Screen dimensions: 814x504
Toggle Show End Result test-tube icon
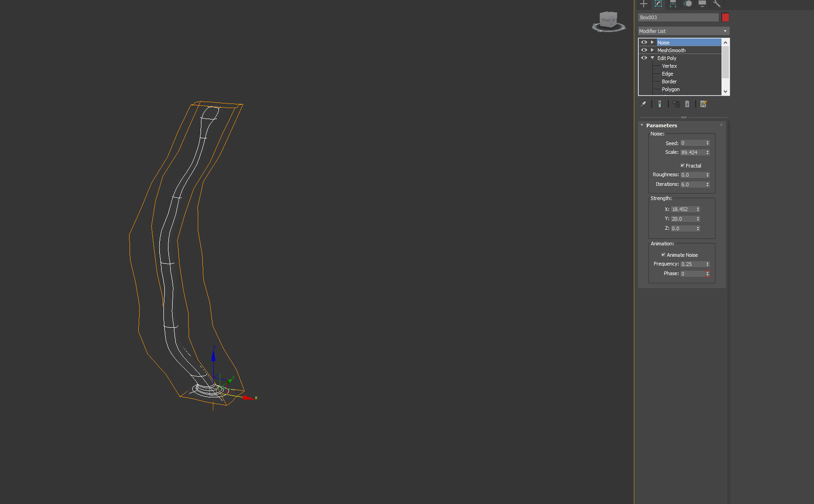(x=660, y=104)
